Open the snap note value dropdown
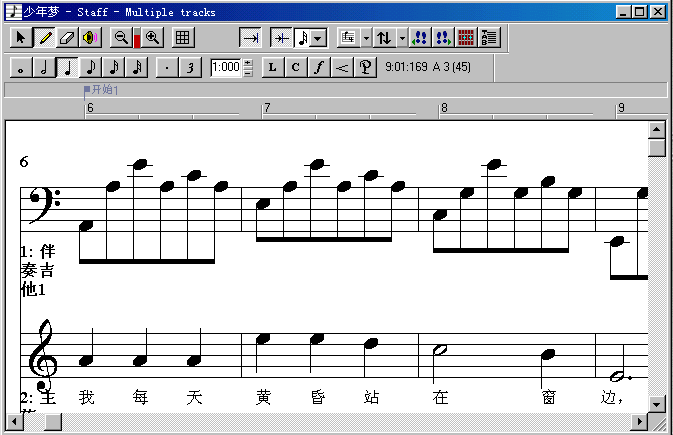Image resolution: width=673 pixels, height=435 pixels. tap(317, 38)
